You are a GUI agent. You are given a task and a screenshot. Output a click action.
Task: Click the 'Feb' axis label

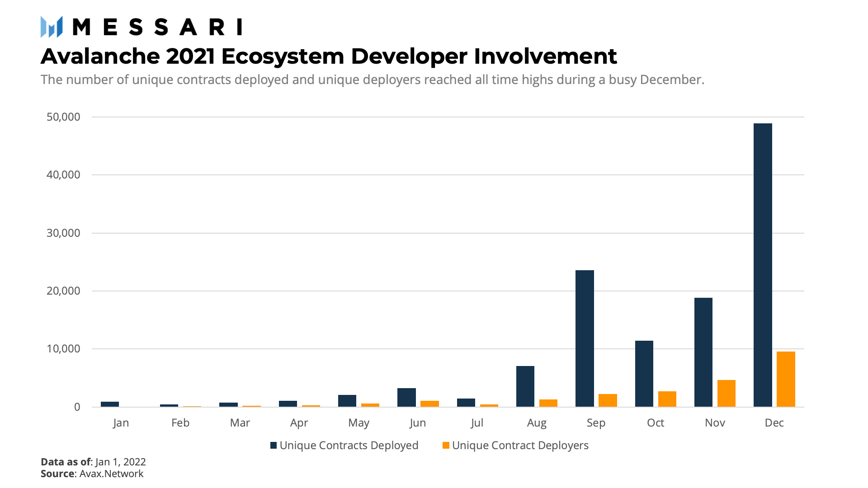click(180, 423)
